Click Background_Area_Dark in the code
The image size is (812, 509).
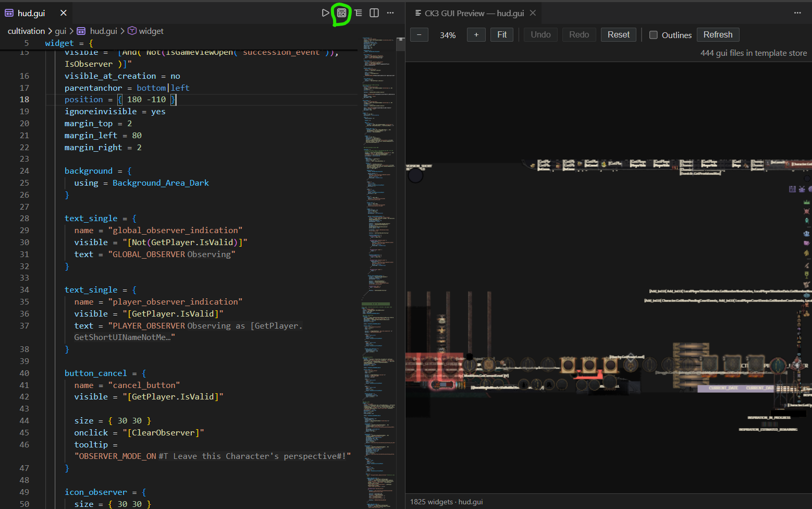point(161,183)
